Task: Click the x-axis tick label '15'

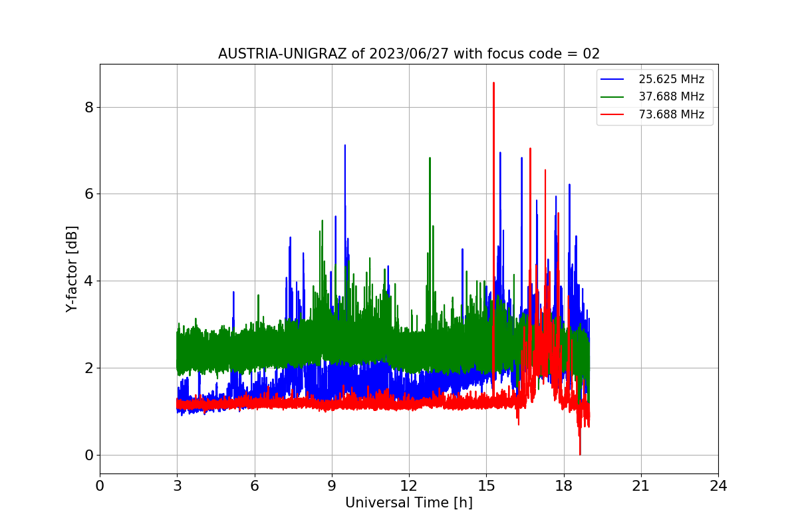Action: pos(486,485)
